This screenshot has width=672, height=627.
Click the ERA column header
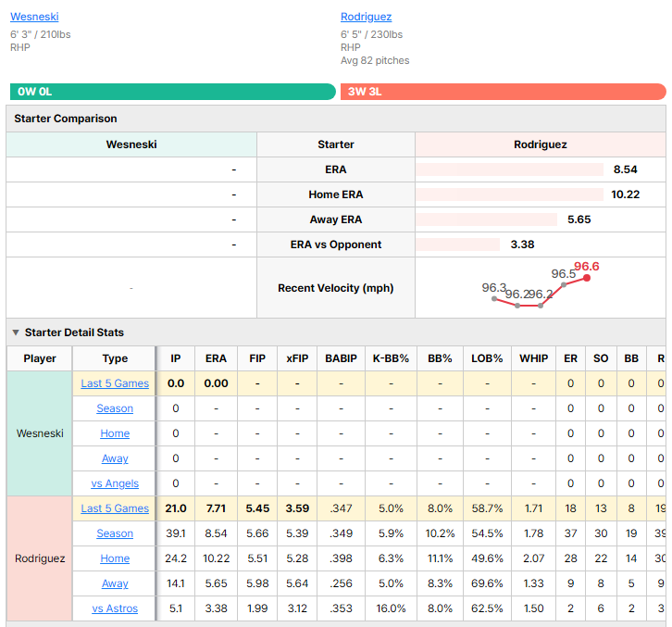216,358
